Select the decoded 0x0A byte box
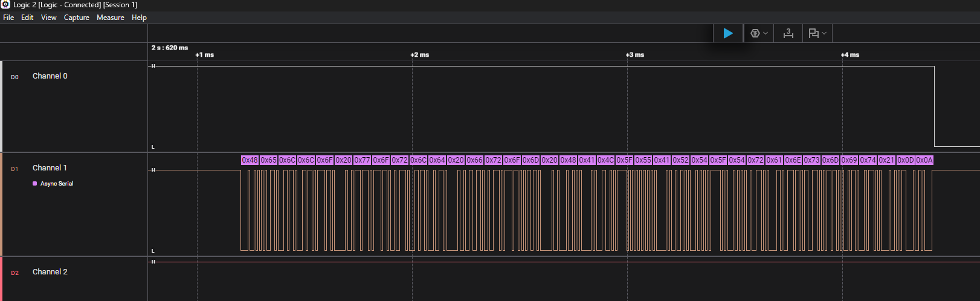This screenshot has height=301, width=980. 924,160
